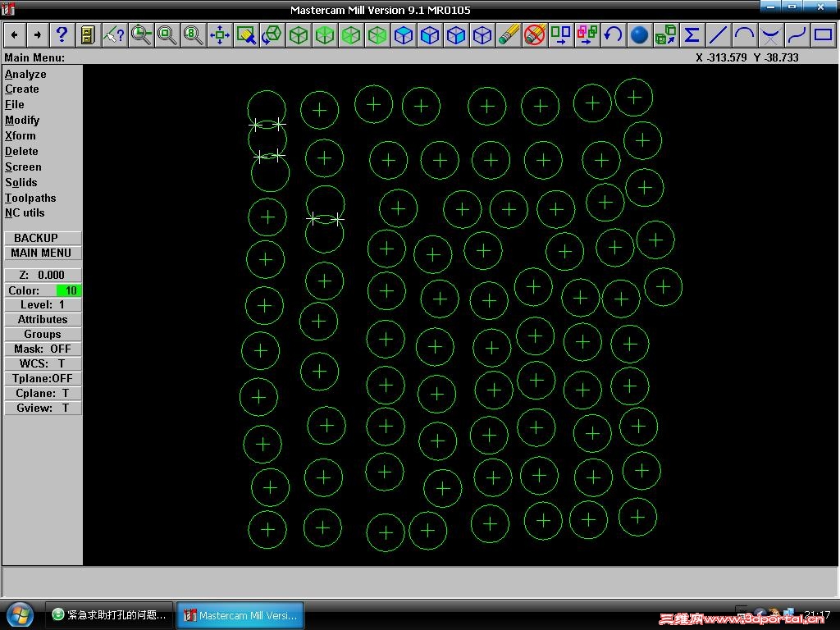Click the Gview: T setting

43,409
